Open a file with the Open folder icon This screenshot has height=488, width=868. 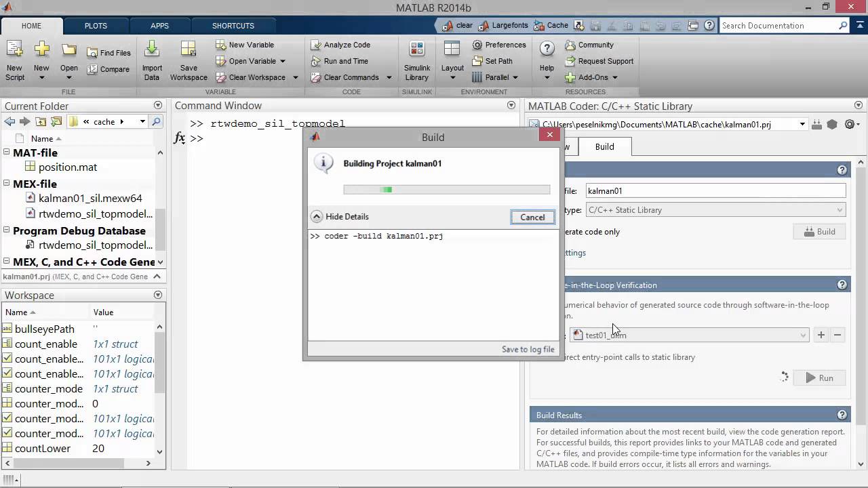pos(68,60)
